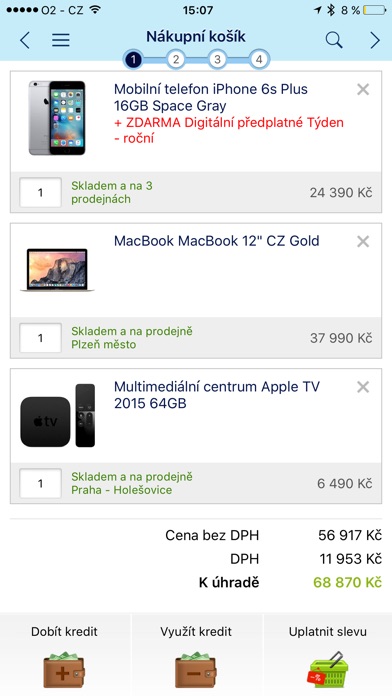Open the ZDARMA Digitální předplatné Týden offer
Image resolution: width=392 pixels, height=696 pixels.
(x=229, y=130)
